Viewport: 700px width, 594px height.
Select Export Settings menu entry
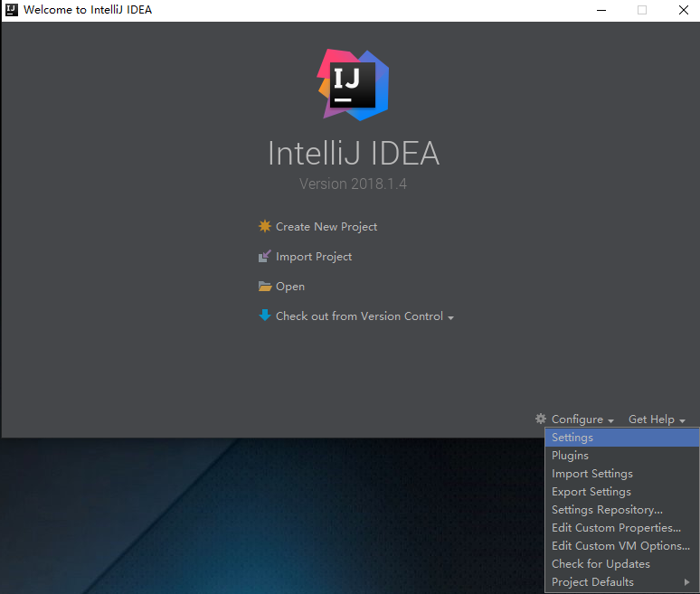tap(622, 492)
